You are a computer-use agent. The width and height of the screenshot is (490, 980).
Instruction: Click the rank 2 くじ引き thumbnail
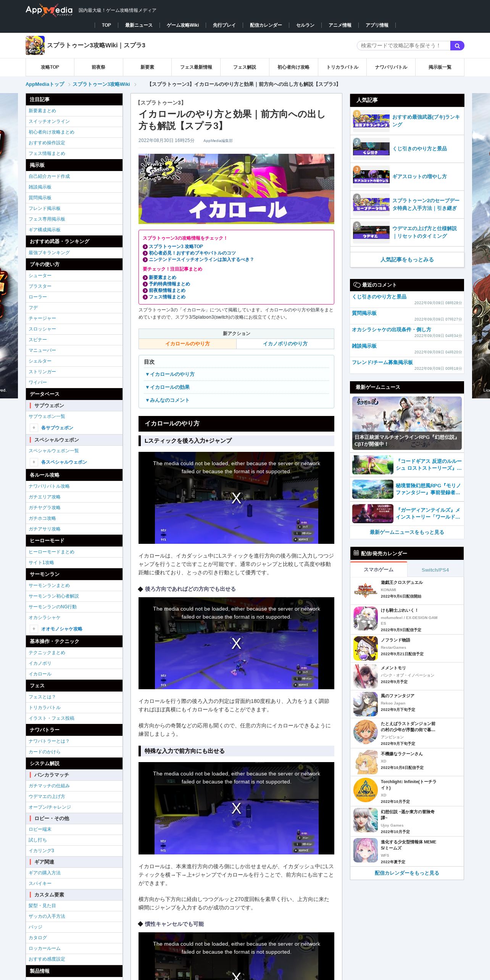[371, 149]
